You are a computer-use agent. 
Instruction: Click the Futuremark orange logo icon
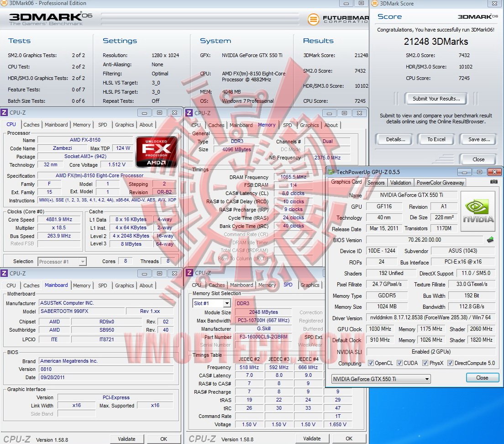(x=313, y=19)
